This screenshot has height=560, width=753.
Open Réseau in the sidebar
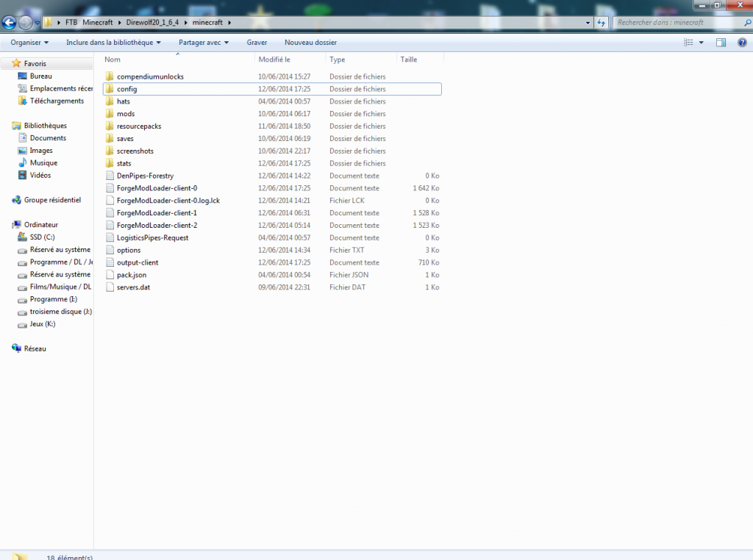[35, 349]
